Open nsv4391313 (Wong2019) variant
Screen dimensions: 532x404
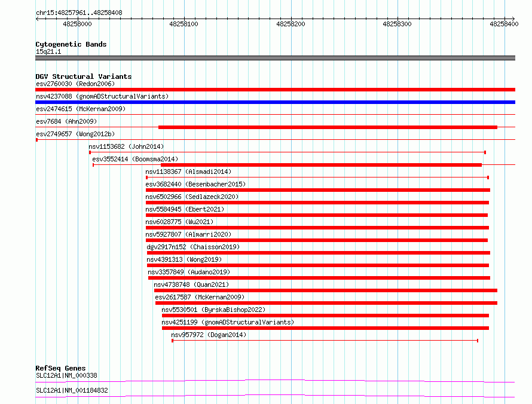184,259
